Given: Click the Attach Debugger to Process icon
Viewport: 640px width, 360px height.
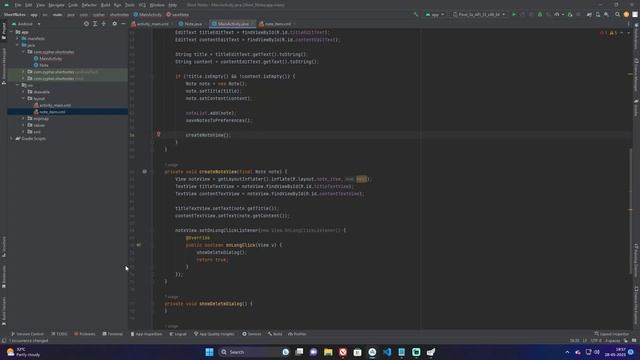Looking at the screenshot, I should tap(570, 14).
